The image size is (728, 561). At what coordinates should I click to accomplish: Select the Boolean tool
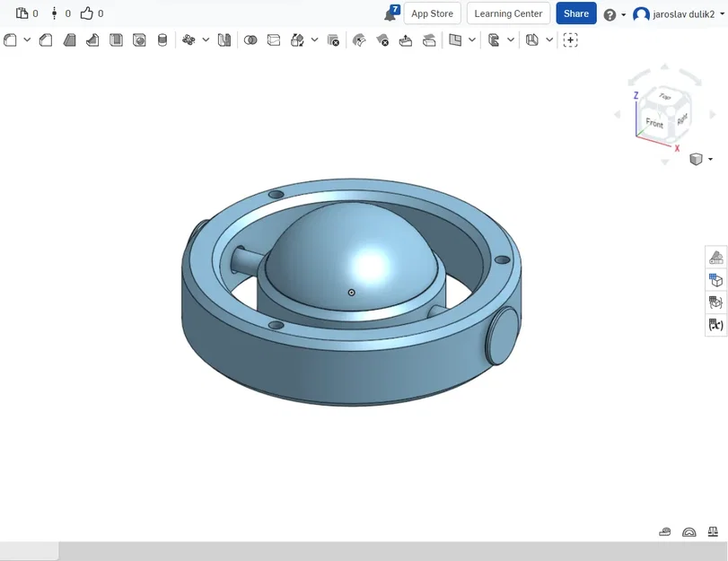(250, 40)
